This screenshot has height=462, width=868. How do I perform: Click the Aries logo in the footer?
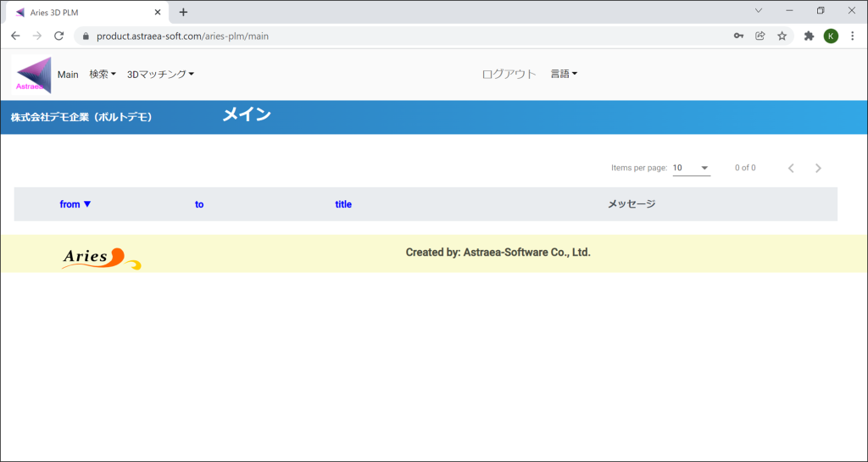[x=102, y=258]
